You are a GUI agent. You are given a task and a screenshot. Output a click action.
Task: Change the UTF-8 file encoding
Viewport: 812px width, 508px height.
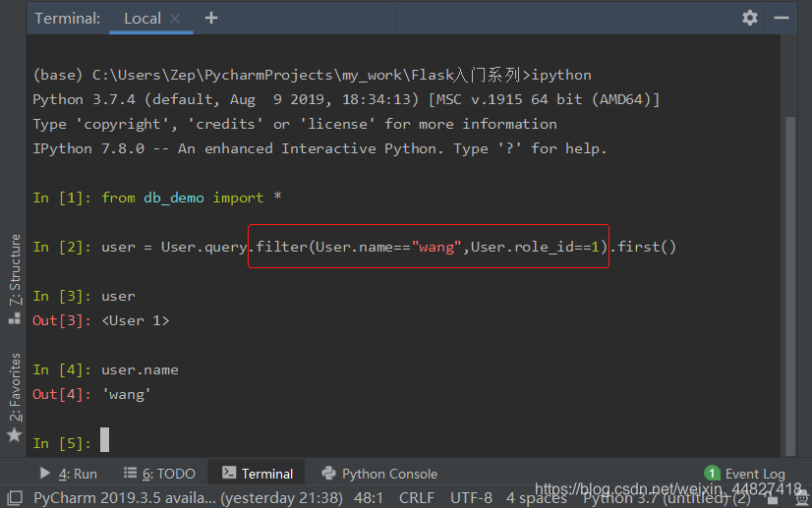(x=471, y=498)
